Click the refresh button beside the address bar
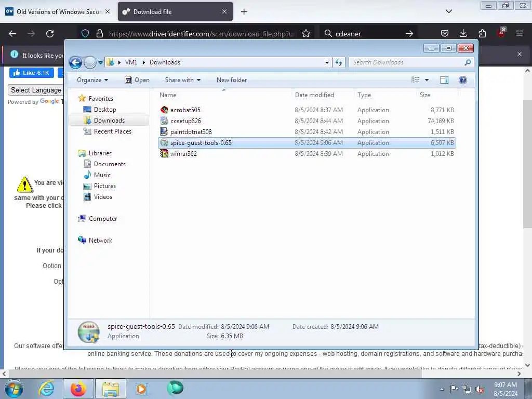This screenshot has height=399, width=532. 339,62
